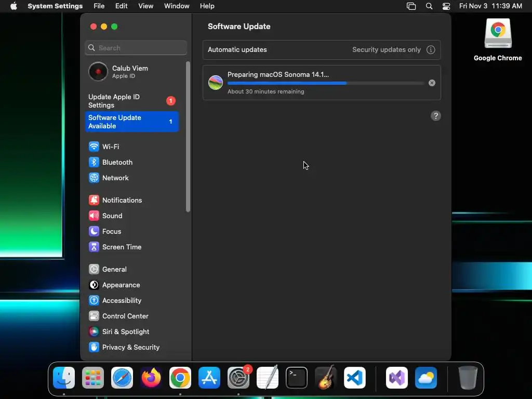Open Stage Manager icon in menu bar
Screen dimensions: 532x399
[411, 6]
